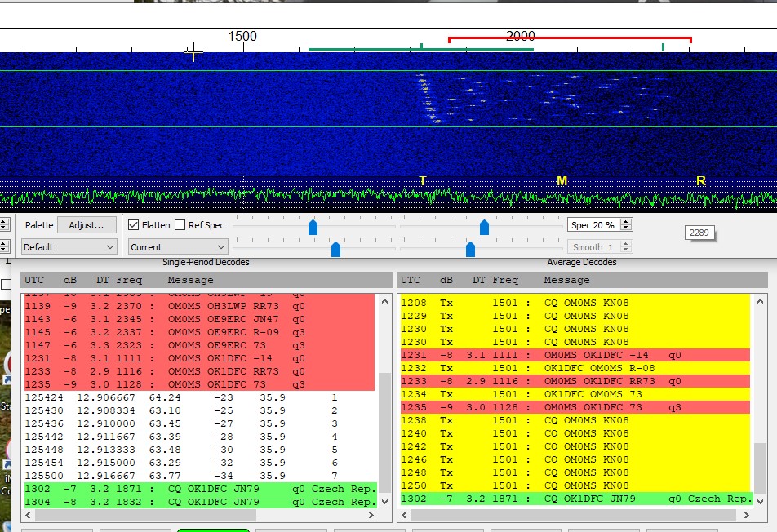Click the 125424 data row
Screen dimensions: 777x532
tap(200, 397)
